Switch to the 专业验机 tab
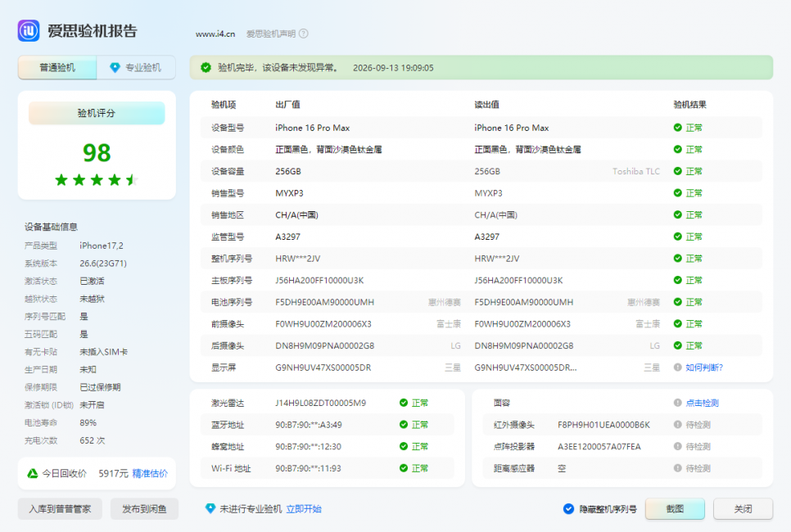 (x=136, y=68)
